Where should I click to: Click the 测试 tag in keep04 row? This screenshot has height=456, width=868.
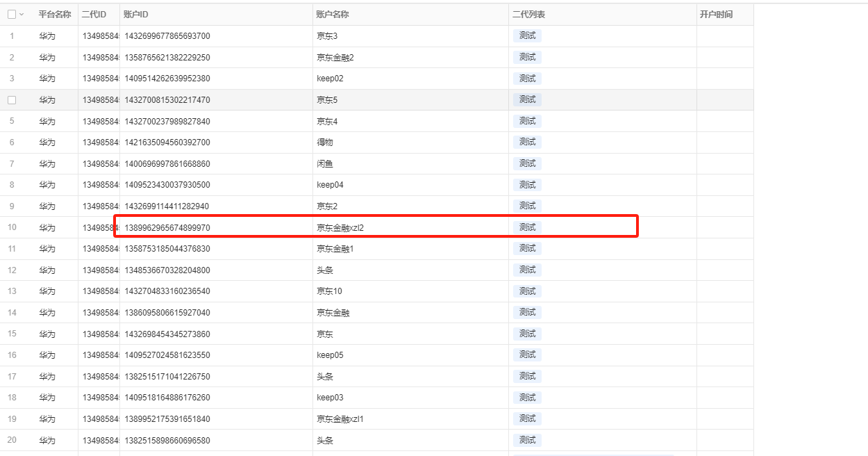pos(527,184)
